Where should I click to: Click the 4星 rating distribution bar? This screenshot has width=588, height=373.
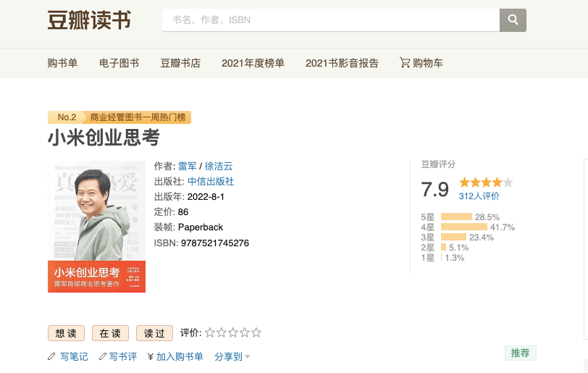[x=464, y=227]
